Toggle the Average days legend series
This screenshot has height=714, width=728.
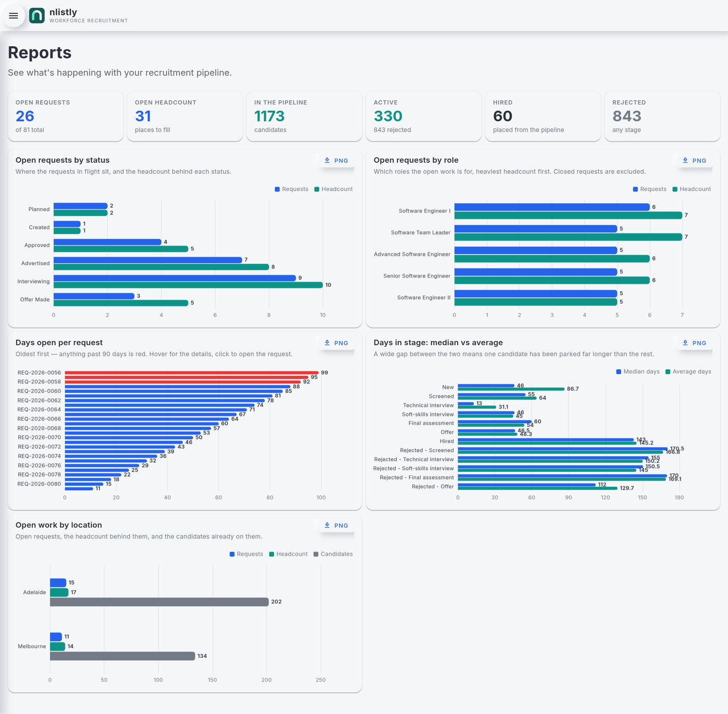[x=688, y=372]
